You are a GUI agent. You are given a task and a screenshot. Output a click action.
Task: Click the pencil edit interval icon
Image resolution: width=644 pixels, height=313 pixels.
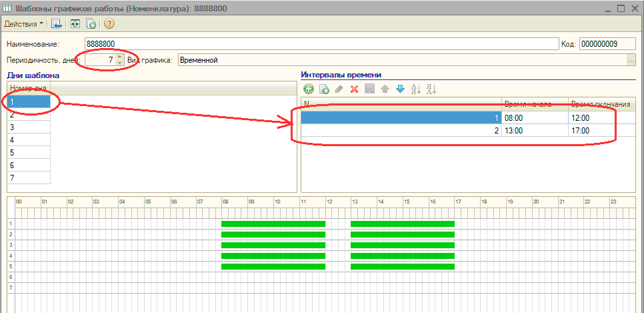tap(339, 89)
